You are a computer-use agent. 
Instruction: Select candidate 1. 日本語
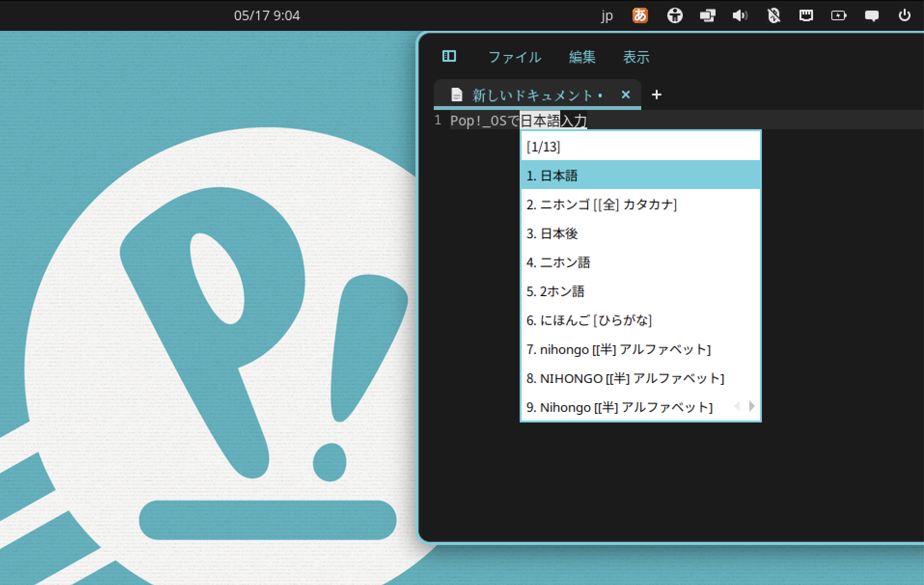coord(640,176)
